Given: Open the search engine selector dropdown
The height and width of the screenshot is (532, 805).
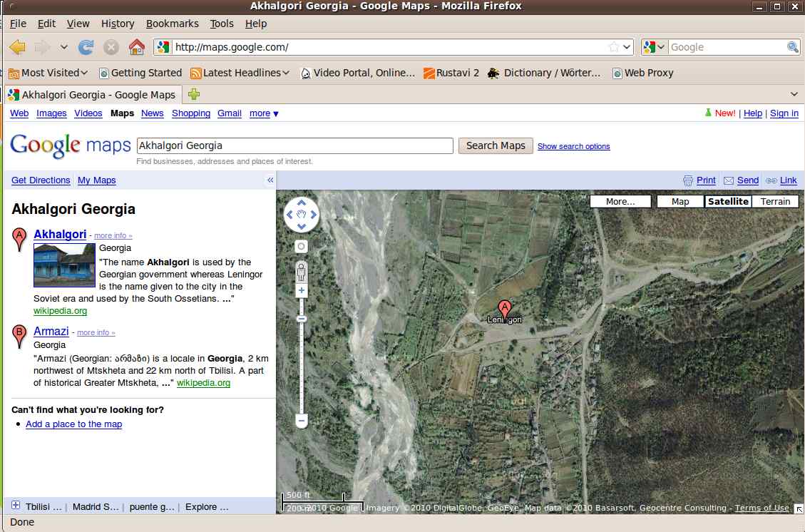Looking at the screenshot, I should click(655, 47).
